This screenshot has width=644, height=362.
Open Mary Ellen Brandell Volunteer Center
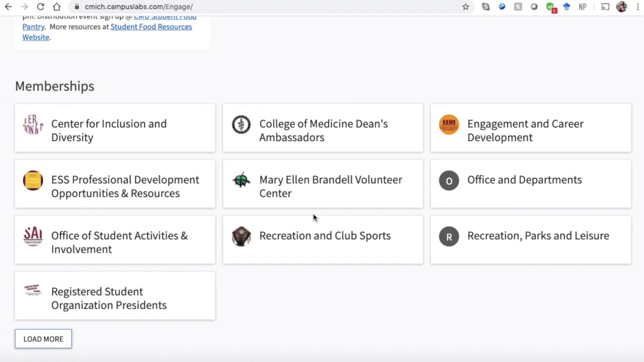tap(323, 184)
